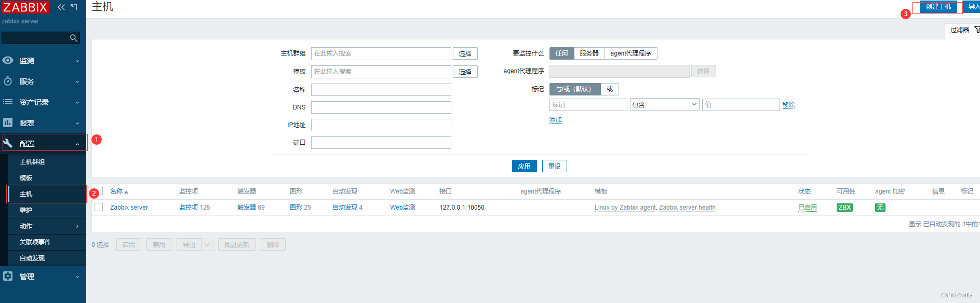980x303 pixels.
Task: Click the filter funnel icon
Action: 976,30
